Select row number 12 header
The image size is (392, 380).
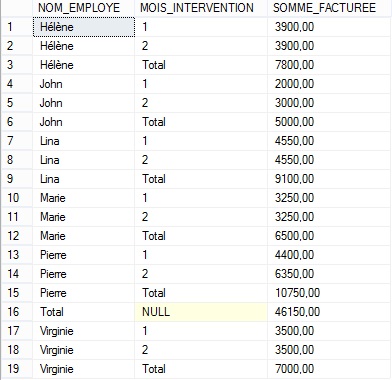point(17,236)
